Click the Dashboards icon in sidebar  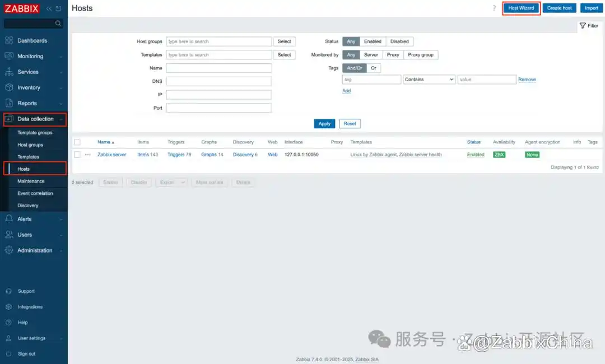click(x=9, y=40)
